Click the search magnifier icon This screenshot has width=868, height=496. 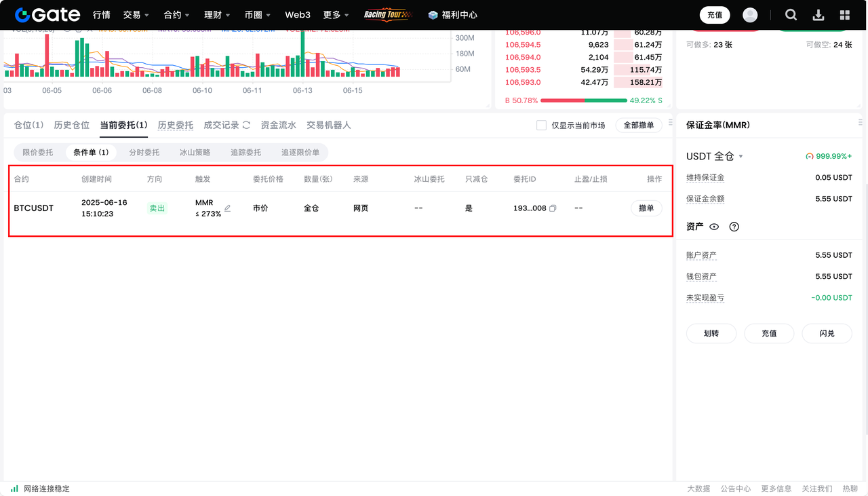point(791,15)
